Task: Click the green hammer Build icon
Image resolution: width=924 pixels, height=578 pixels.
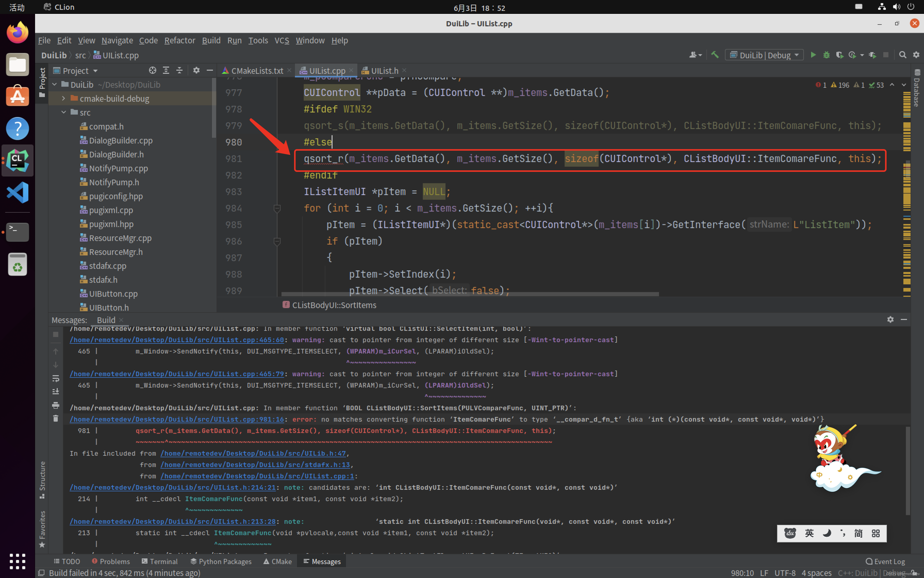Action: 715,55
